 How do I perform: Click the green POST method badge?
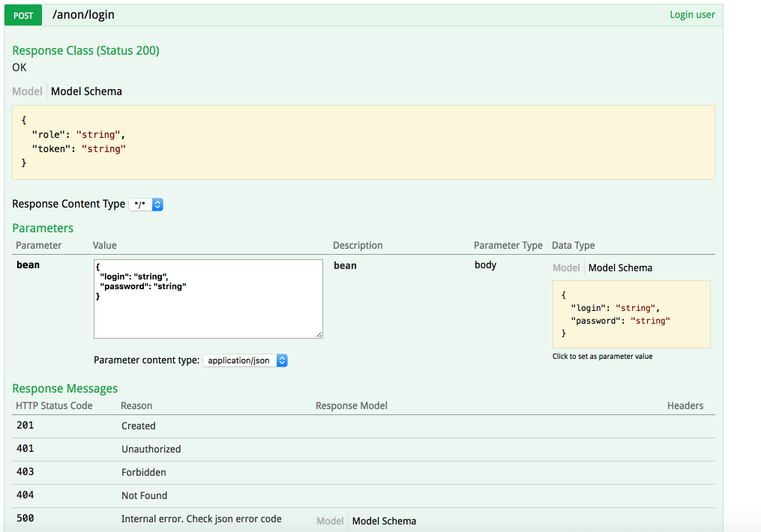23,15
